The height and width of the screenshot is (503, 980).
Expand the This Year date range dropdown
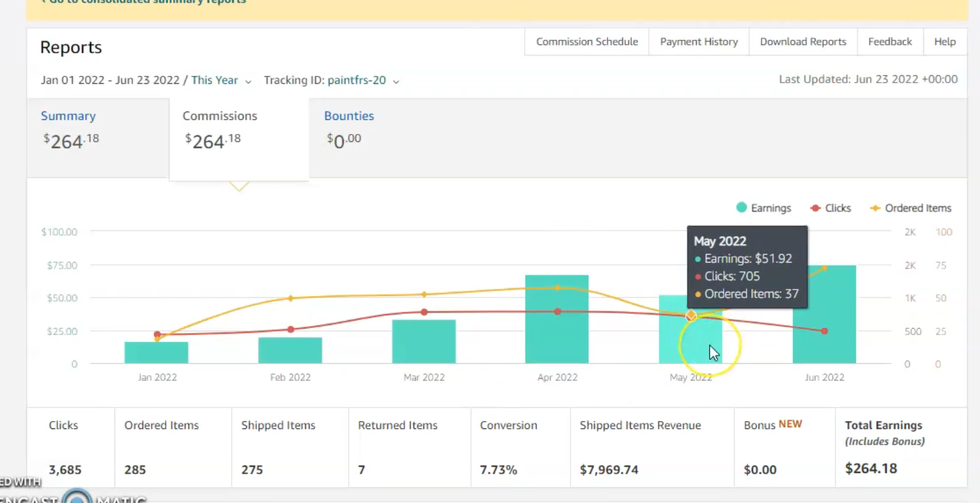pyautogui.click(x=221, y=80)
